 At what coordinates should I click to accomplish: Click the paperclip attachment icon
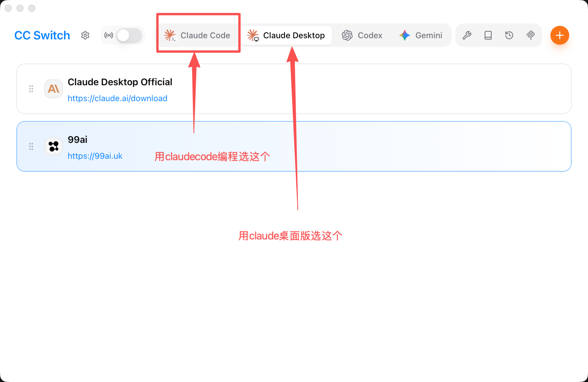coord(530,35)
